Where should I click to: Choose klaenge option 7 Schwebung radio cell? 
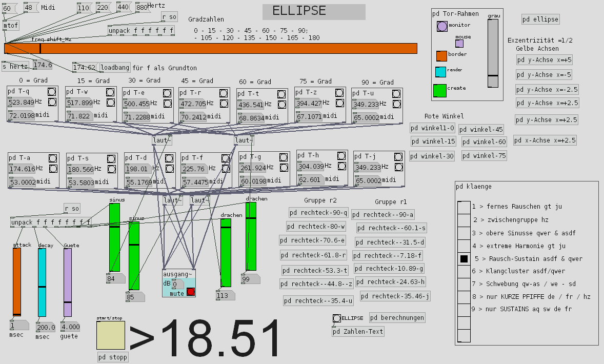point(464,285)
